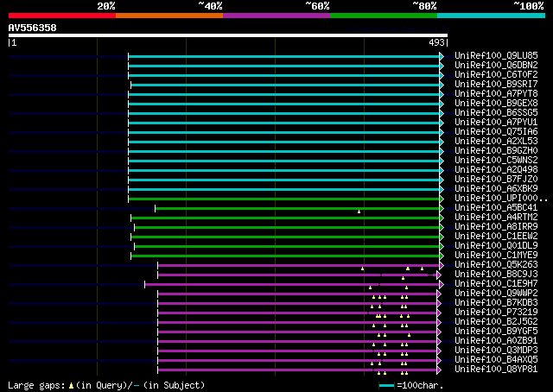Click the truncated UniRef100_UPI000.. label
Image resolution: width=553 pixels, height=392 pixels.
point(501,199)
